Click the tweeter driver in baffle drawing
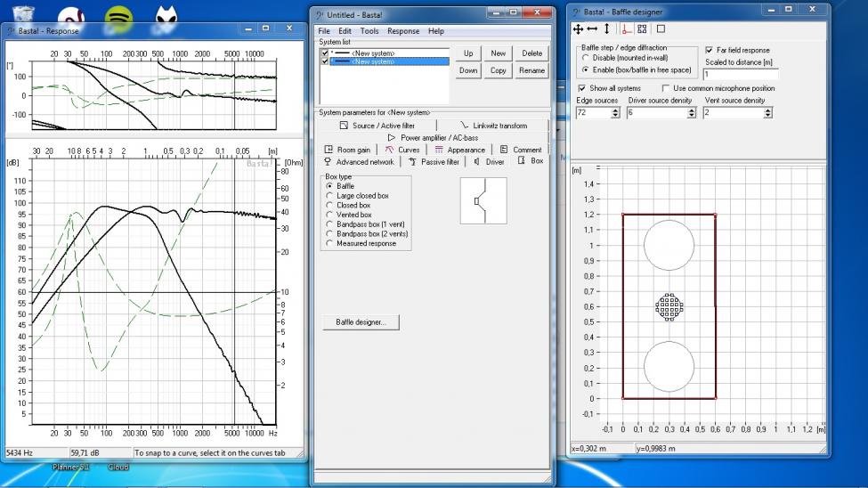This screenshot has width=868, height=488. (x=669, y=307)
